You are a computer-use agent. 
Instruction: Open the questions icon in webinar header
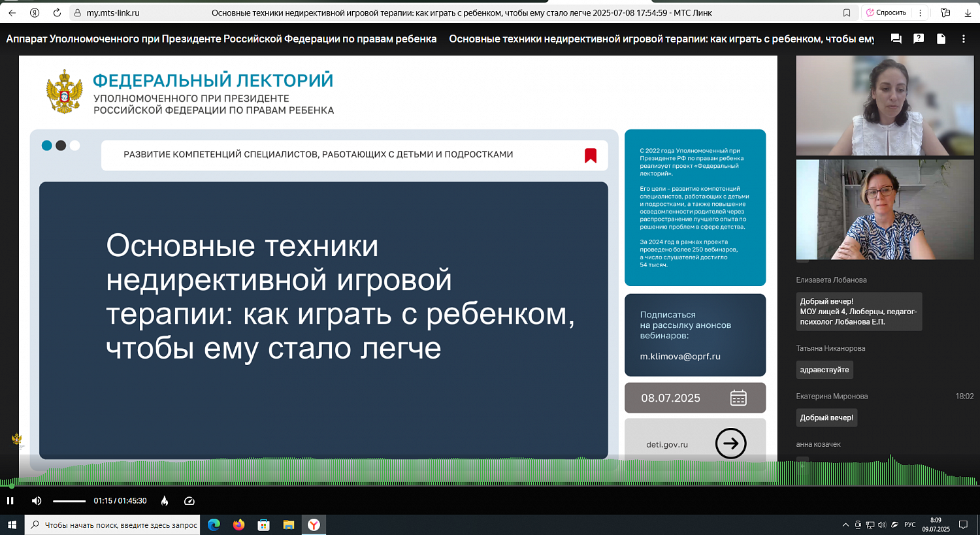tap(919, 39)
